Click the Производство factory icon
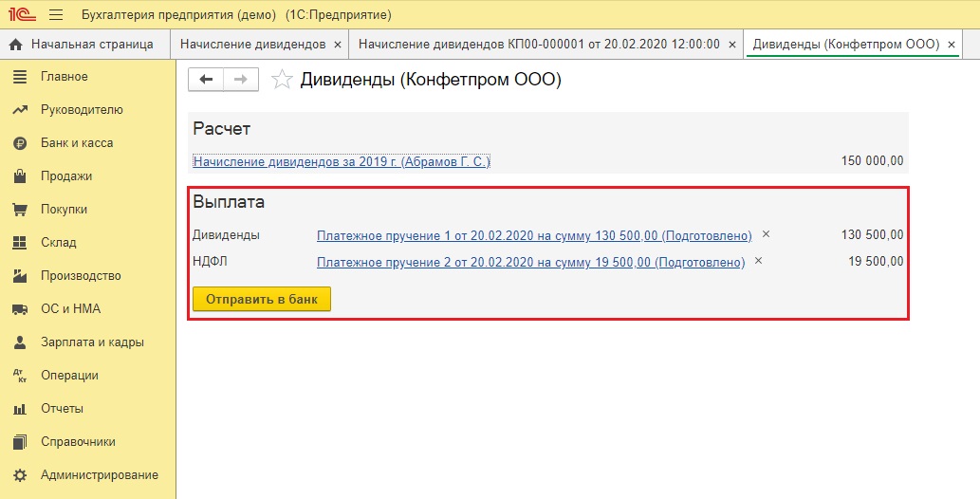This screenshot has width=980, height=499. tap(20, 276)
